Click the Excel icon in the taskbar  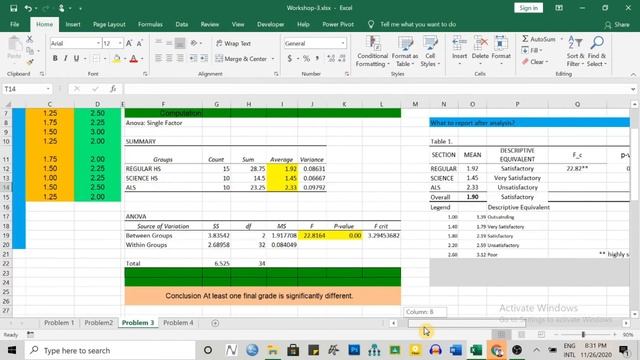click(x=476, y=350)
